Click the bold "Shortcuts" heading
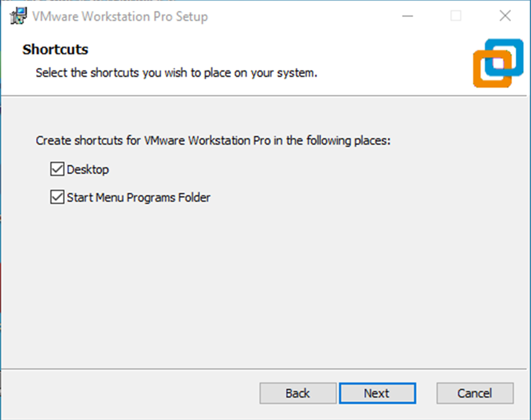The width and height of the screenshot is (531, 420). [55, 50]
